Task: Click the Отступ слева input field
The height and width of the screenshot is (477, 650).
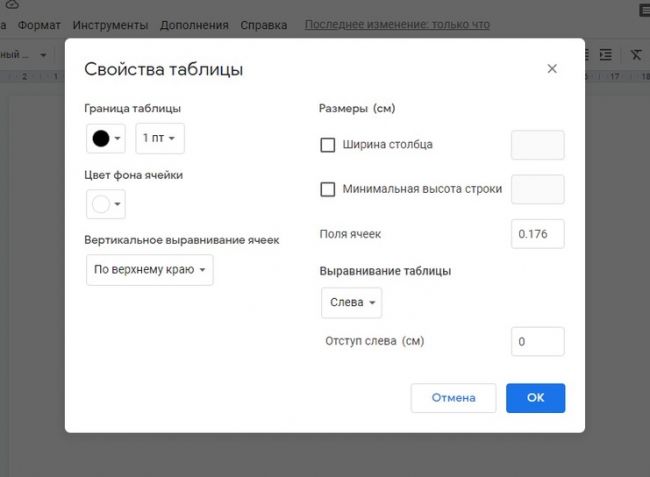Action: pyautogui.click(x=537, y=341)
